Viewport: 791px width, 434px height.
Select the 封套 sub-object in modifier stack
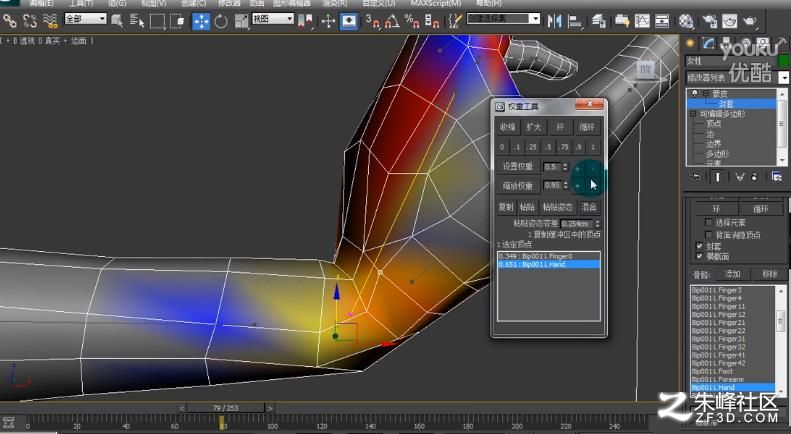coord(726,104)
